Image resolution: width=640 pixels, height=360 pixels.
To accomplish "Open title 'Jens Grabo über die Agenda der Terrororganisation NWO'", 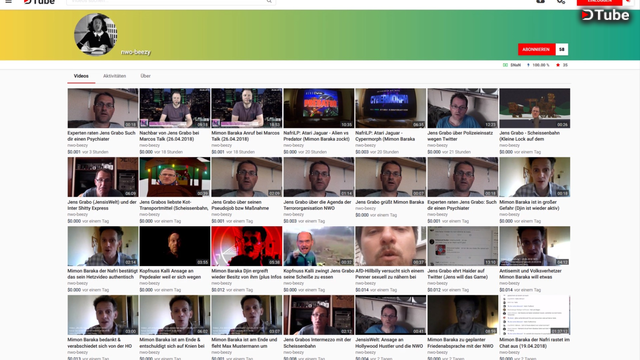I will tap(318, 205).
